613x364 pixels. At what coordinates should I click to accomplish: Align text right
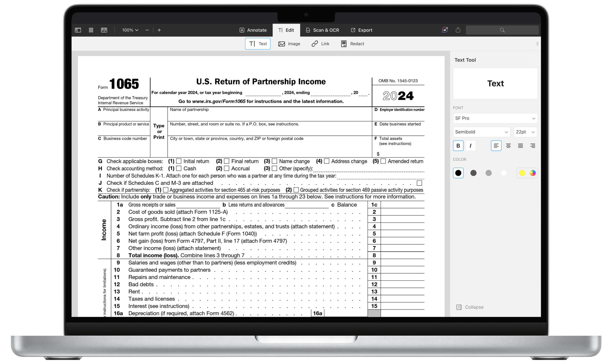[x=533, y=146]
